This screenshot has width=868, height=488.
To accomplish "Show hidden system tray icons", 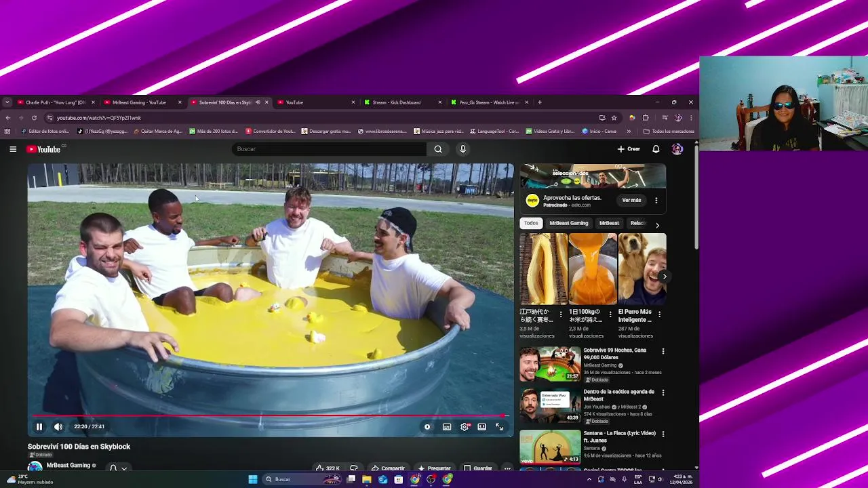I will coord(589,479).
